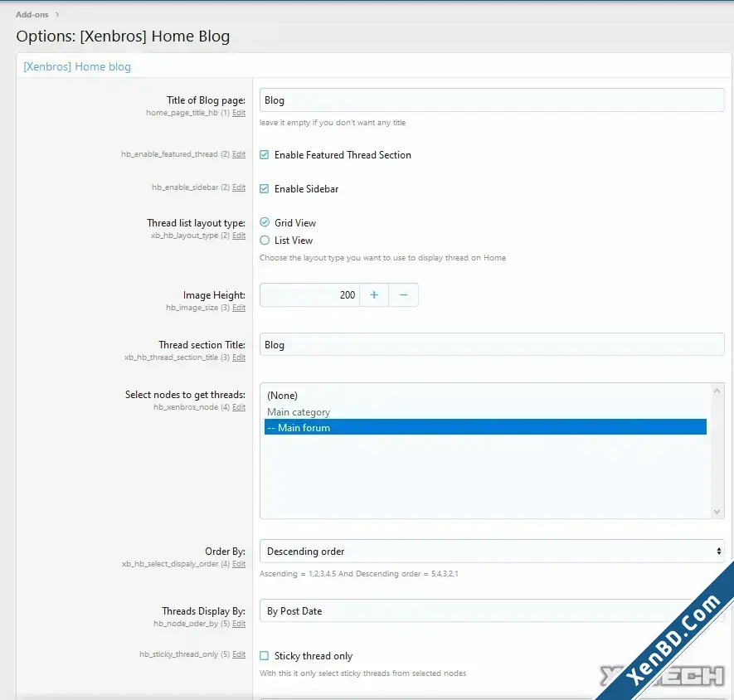Decrease Image Height with minus button

(404, 295)
